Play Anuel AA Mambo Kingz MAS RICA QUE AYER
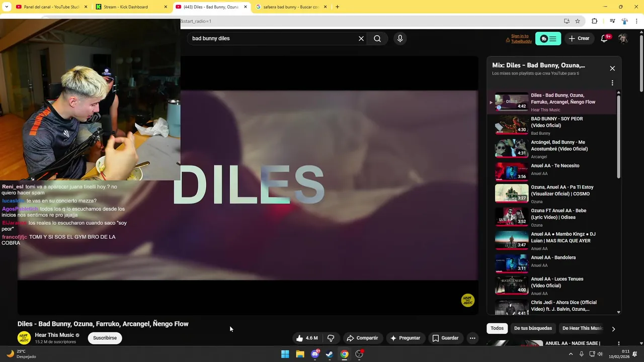Image resolution: width=644 pixels, height=362 pixels. pos(552,241)
